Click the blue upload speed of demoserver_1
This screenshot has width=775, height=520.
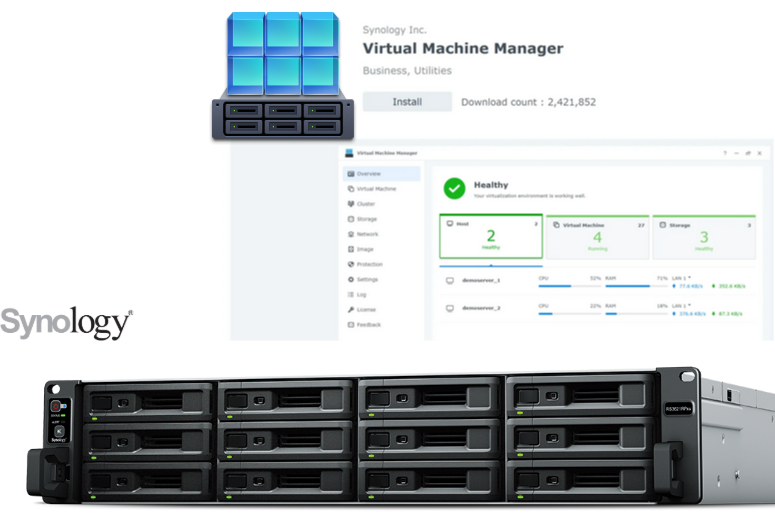pos(688,286)
